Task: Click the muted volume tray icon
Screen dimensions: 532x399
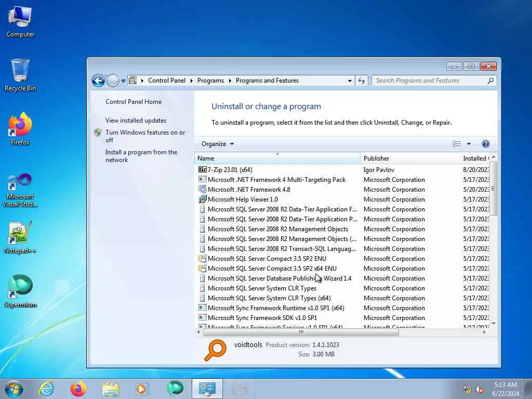Action: 480,390
